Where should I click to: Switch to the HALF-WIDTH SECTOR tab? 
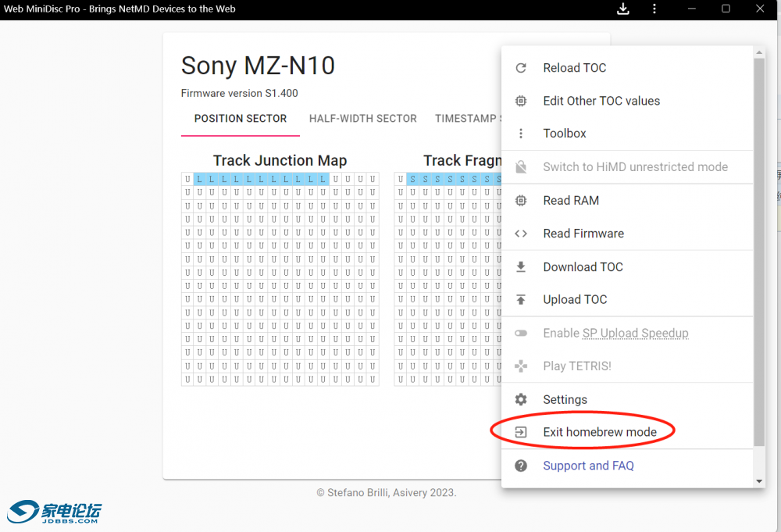click(x=362, y=119)
